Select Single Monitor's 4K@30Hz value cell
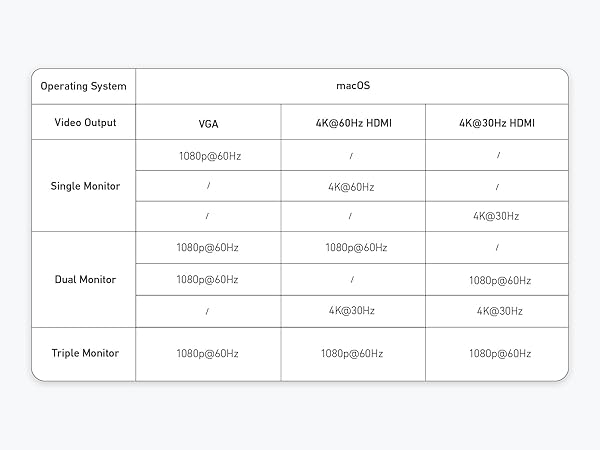 [x=497, y=216]
